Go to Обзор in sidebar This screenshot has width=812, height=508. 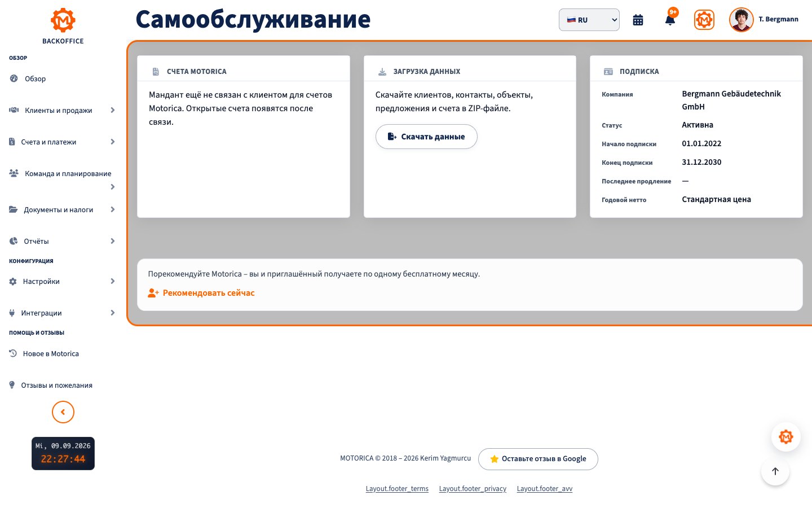coord(35,79)
